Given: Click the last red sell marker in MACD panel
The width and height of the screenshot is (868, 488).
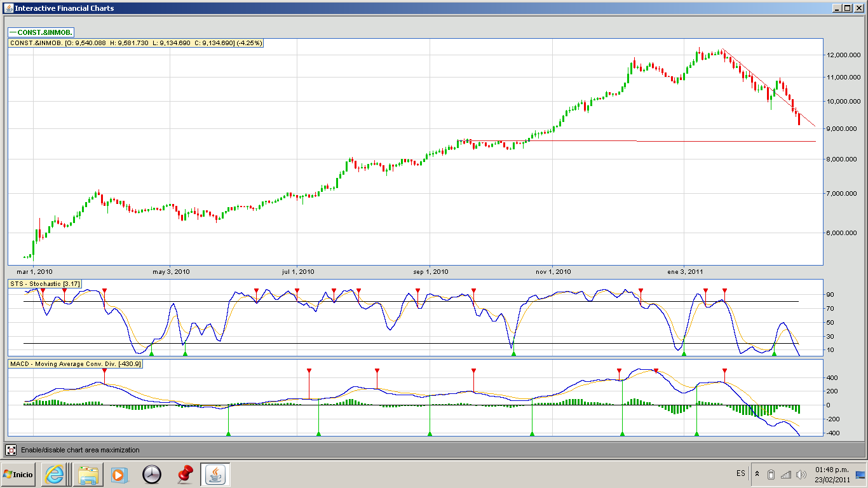Looking at the screenshot, I should coord(724,370).
